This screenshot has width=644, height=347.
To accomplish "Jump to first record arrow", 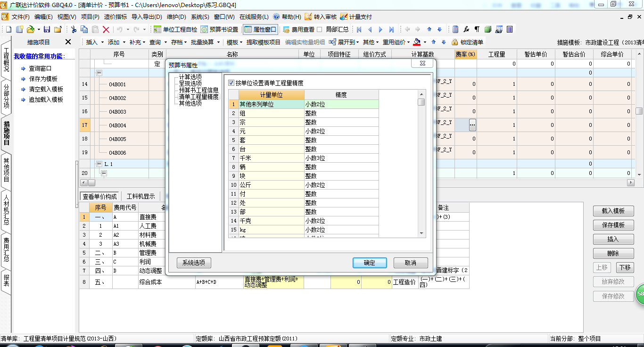I will [359, 29].
